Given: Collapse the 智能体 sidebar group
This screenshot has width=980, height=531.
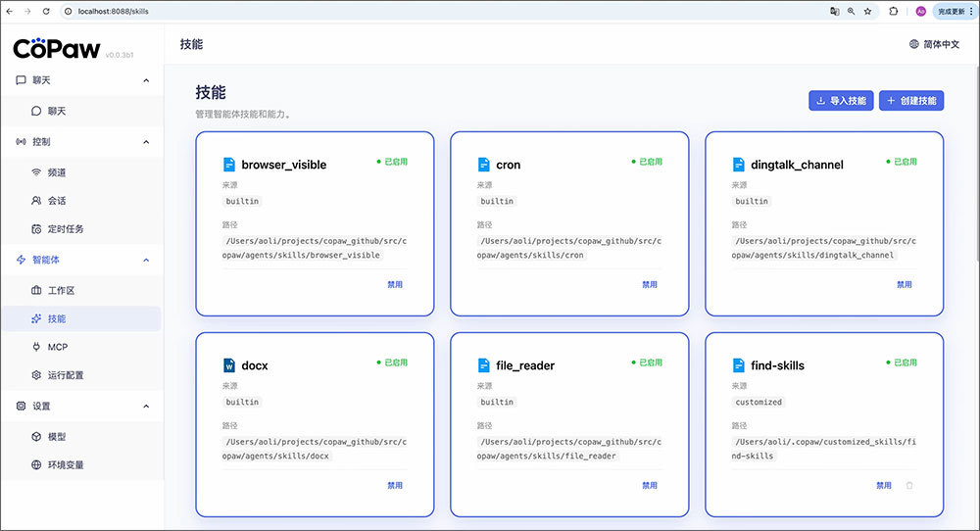Looking at the screenshot, I should [146, 260].
